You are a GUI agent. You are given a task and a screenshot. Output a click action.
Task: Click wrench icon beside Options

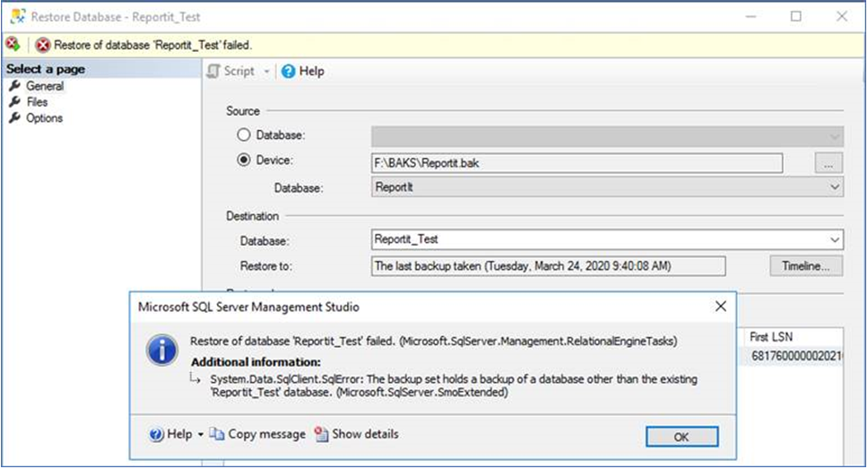pos(15,118)
